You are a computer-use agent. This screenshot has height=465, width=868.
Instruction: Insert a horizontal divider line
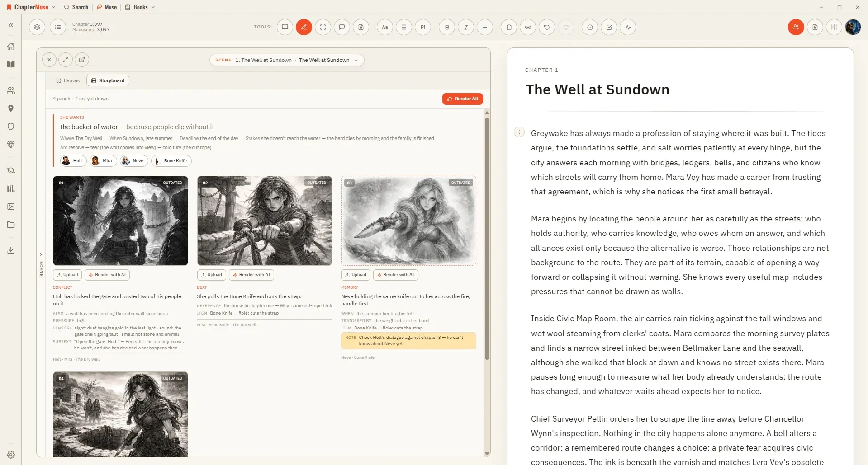(485, 27)
